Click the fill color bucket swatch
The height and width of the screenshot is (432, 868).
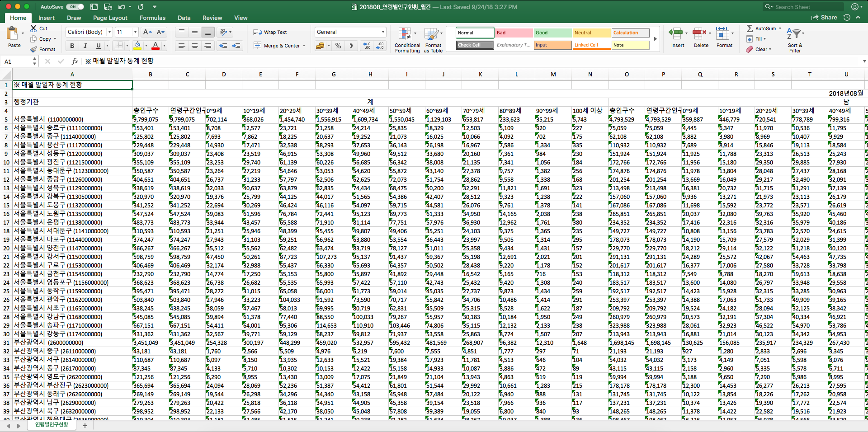tap(137, 46)
